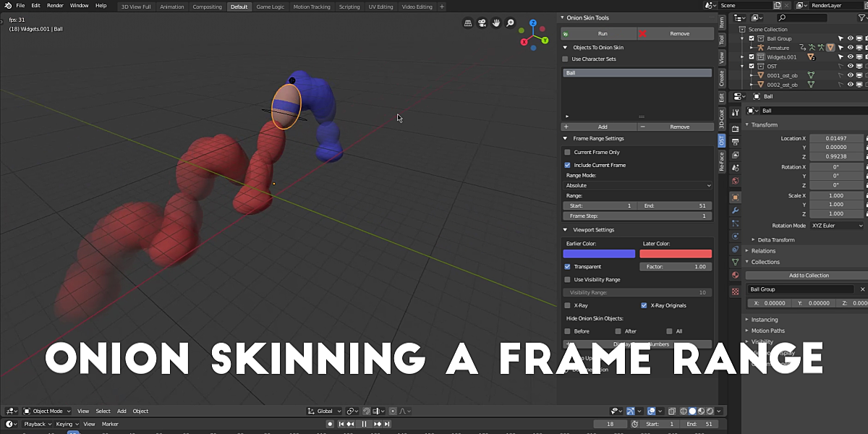Open the Render menu
The image size is (868, 434).
55,6
